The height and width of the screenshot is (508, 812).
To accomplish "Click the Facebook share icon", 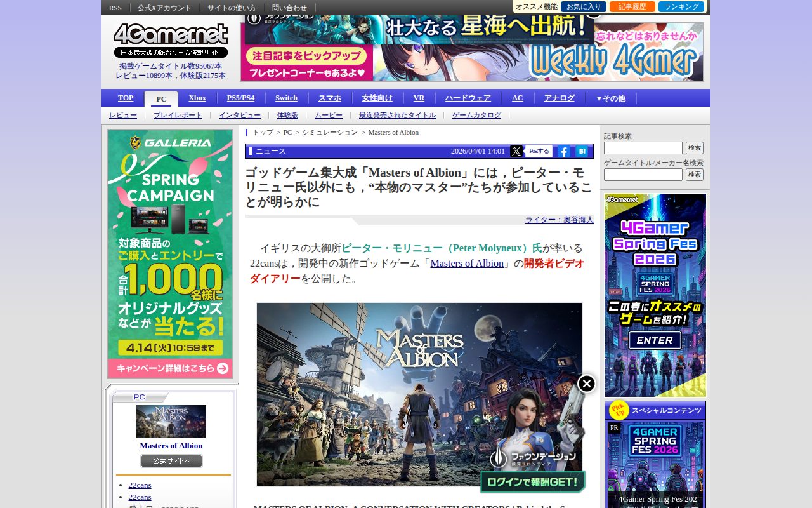I will (x=563, y=151).
